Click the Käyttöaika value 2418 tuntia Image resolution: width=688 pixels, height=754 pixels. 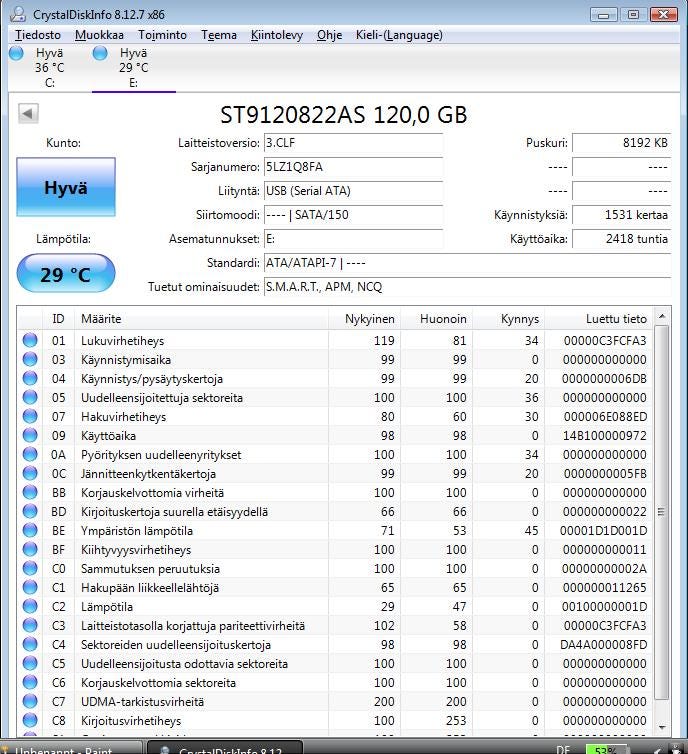[622, 239]
